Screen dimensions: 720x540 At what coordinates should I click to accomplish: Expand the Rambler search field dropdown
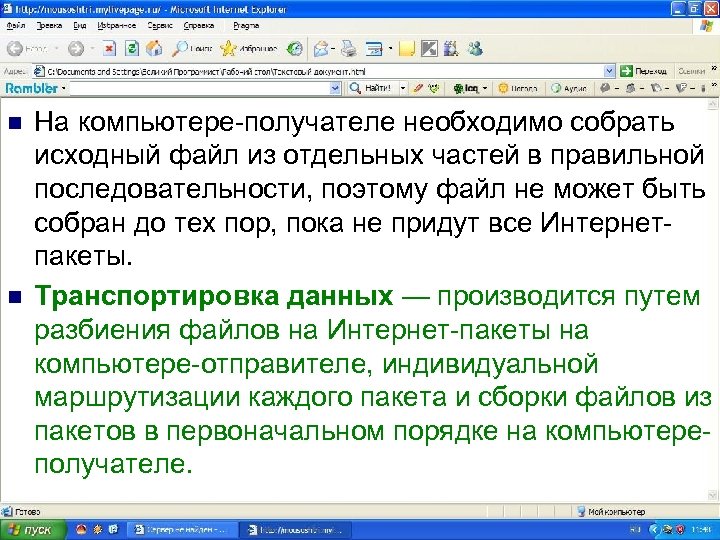[336, 88]
